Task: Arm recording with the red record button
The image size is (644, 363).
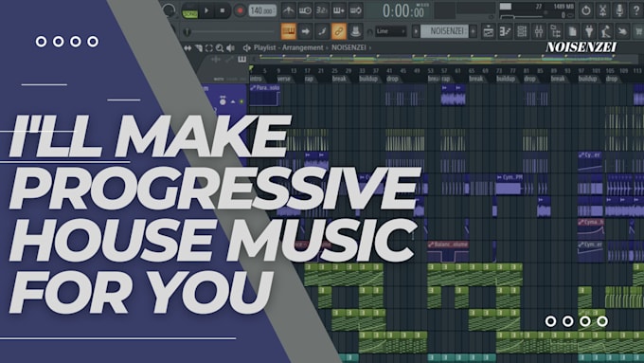Action: pyautogui.click(x=240, y=10)
